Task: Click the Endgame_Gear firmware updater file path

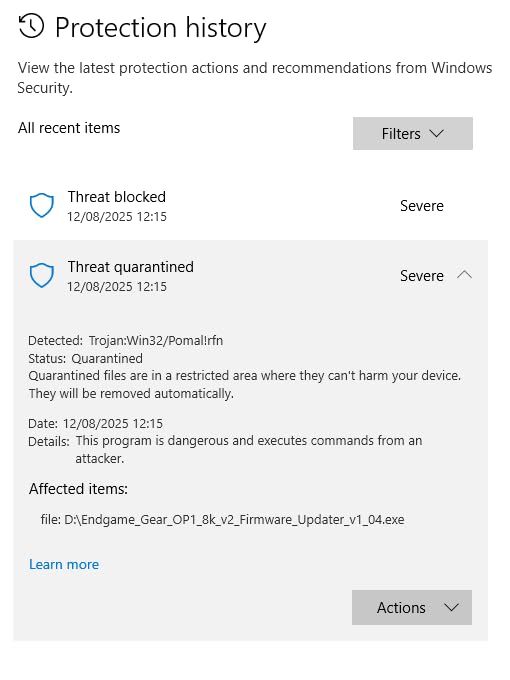Action: [234, 519]
